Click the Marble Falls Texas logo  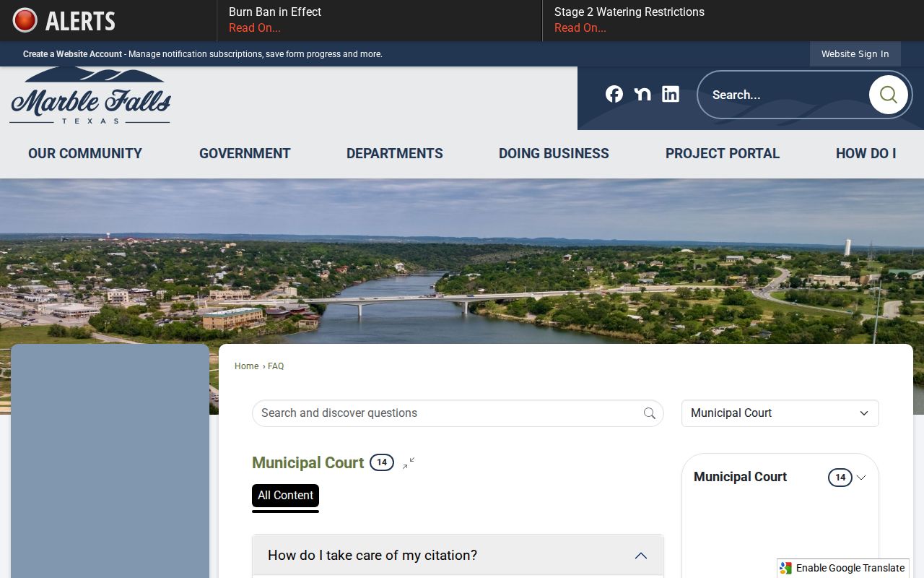(90, 97)
